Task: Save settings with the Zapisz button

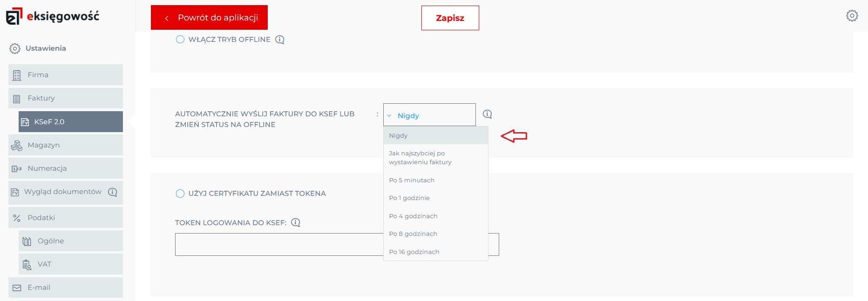Action: [450, 18]
